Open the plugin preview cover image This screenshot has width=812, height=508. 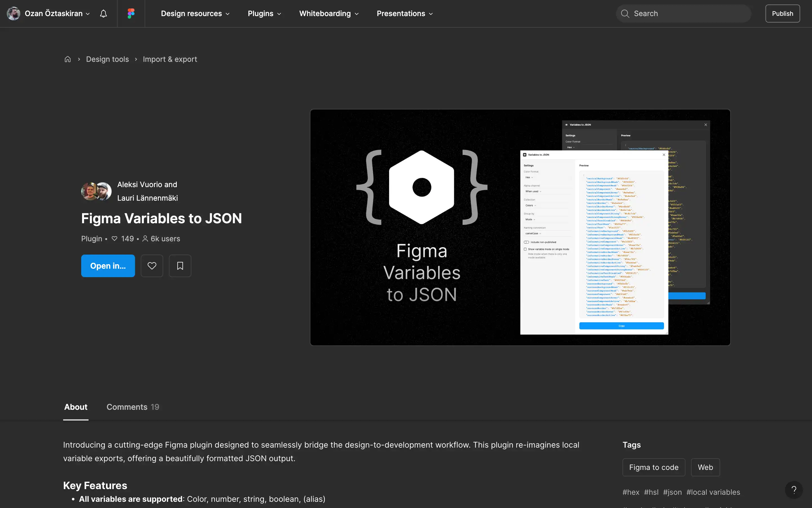(x=520, y=227)
